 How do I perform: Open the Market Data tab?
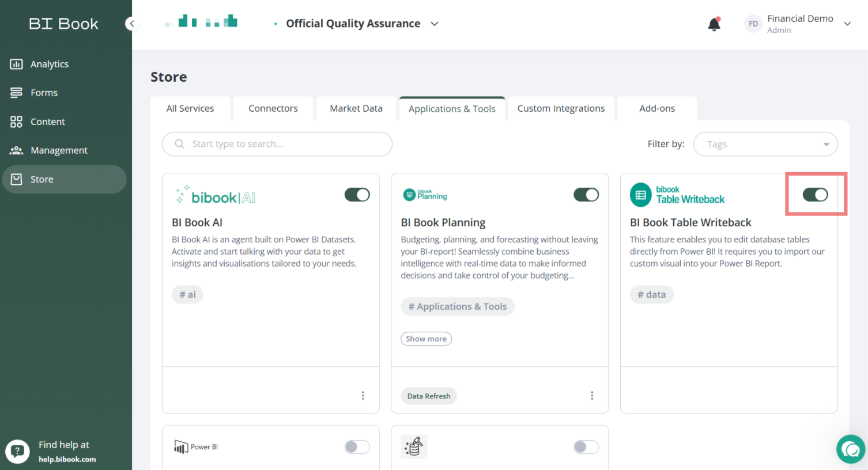coord(356,108)
